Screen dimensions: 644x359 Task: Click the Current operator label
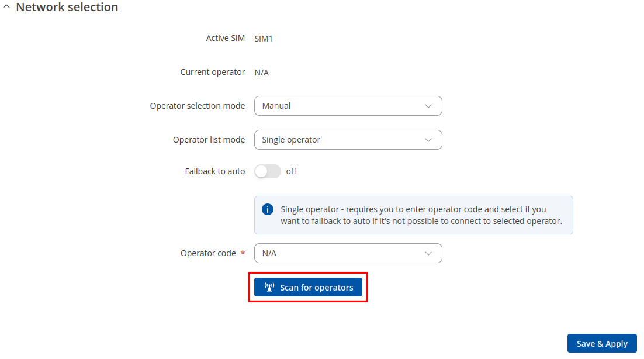click(213, 72)
